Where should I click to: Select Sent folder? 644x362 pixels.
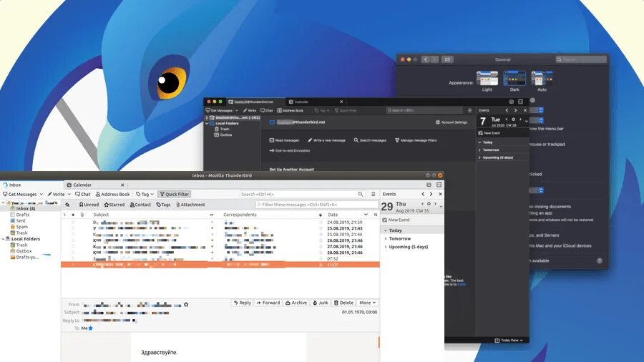[x=21, y=221]
